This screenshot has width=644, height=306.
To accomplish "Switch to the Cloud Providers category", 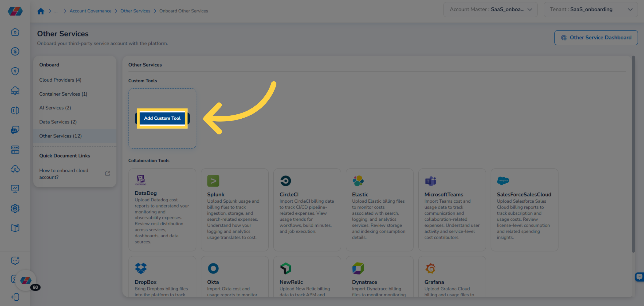I will pyautogui.click(x=60, y=80).
